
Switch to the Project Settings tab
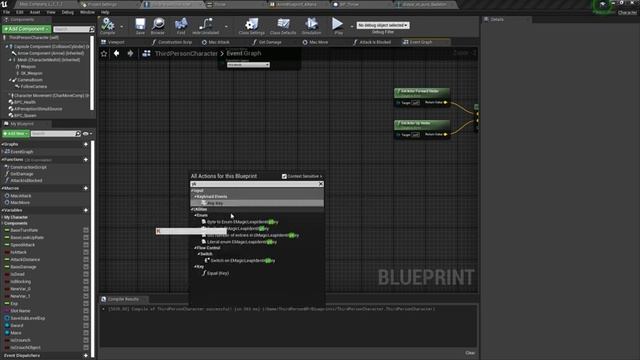click(102, 4)
